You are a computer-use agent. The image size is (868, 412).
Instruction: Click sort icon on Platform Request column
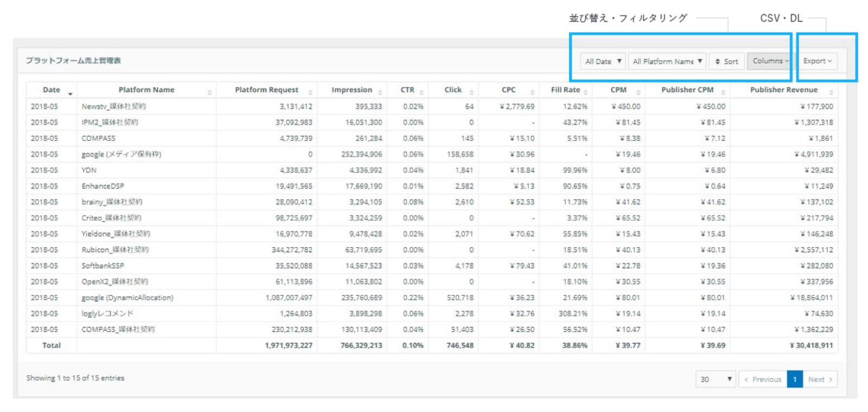[x=310, y=93]
